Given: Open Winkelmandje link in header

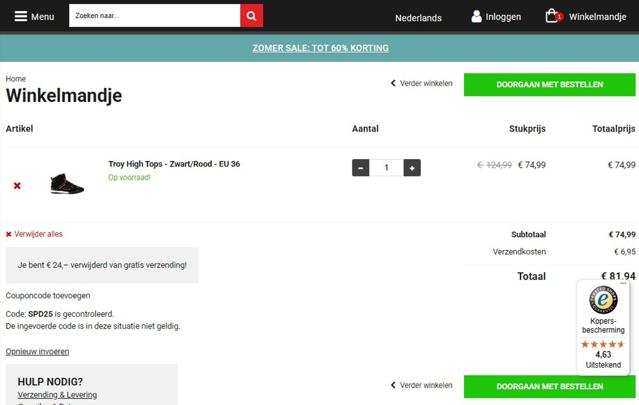Looking at the screenshot, I should (x=597, y=17).
